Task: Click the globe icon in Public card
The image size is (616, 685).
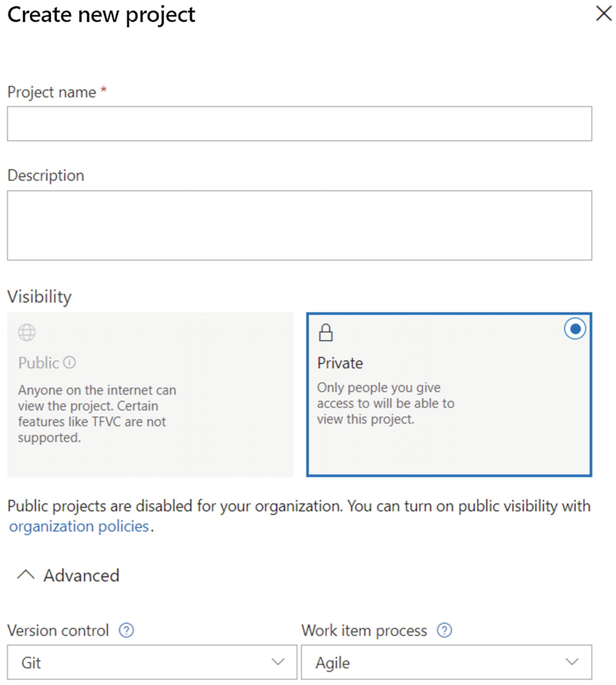Action: [26, 333]
